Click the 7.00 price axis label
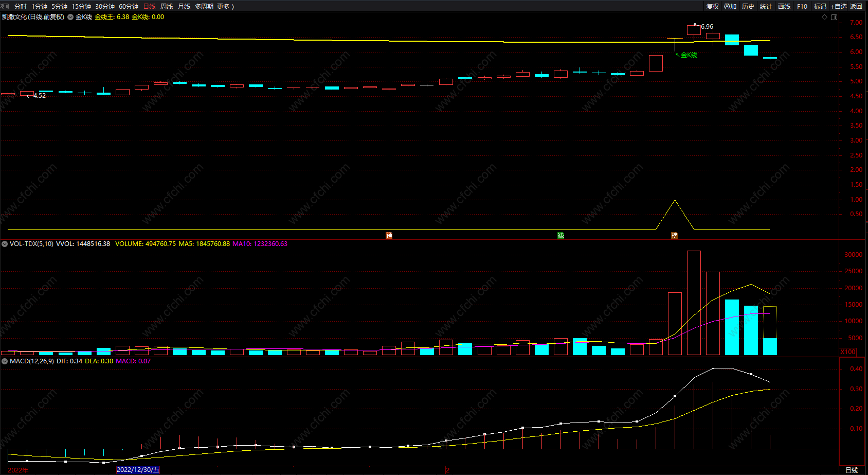Viewport: 868px width, 475px height. (x=856, y=23)
